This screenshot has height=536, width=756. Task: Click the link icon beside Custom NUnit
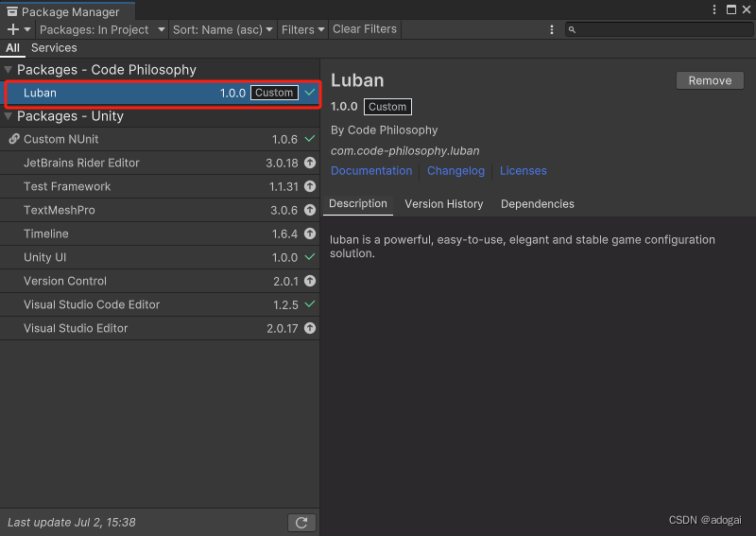[x=13, y=139]
